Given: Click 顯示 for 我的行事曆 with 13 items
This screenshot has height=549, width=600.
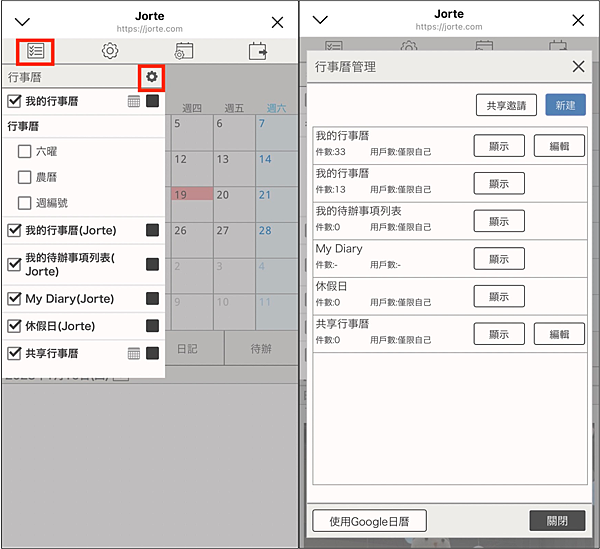Looking at the screenshot, I should tap(499, 184).
